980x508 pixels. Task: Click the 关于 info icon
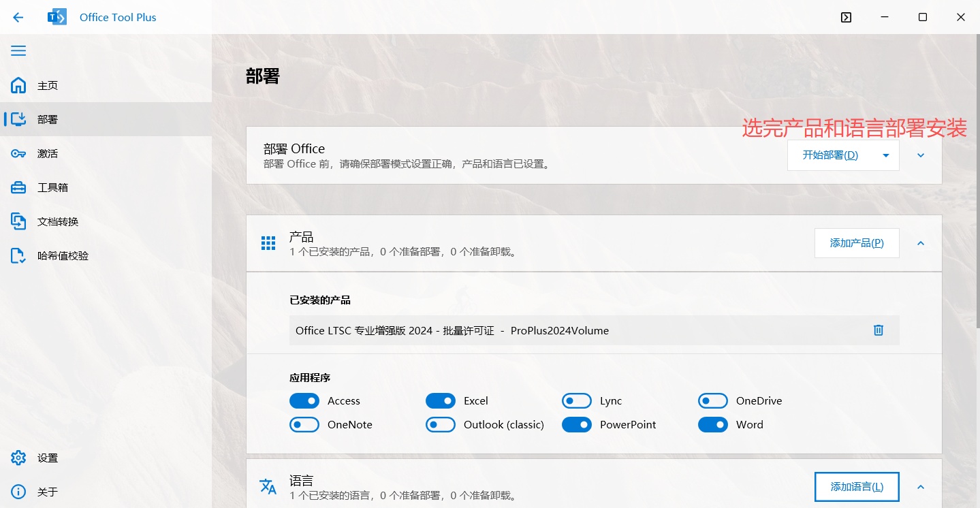coord(18,492)
